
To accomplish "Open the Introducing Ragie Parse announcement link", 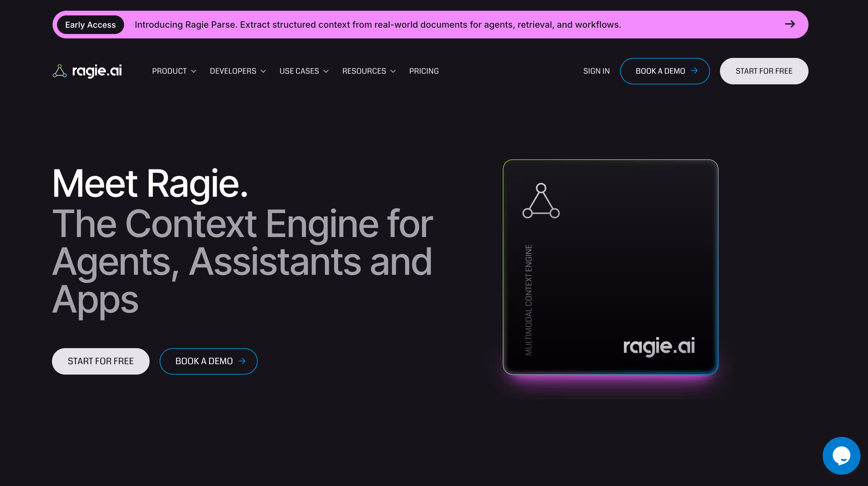I will tap(377, 25).
